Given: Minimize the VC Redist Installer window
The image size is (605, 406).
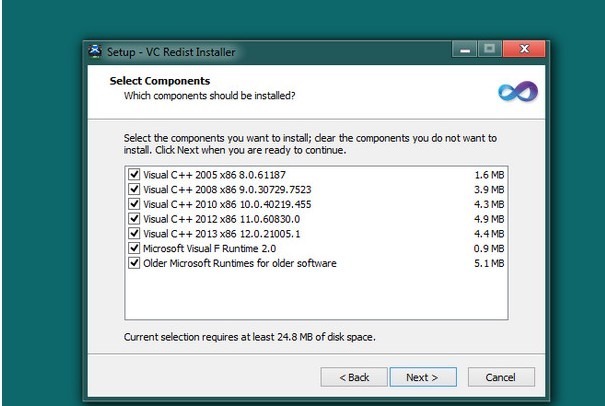Looking at the screenshot, I should pyautogui.click(x=465, y=49).
